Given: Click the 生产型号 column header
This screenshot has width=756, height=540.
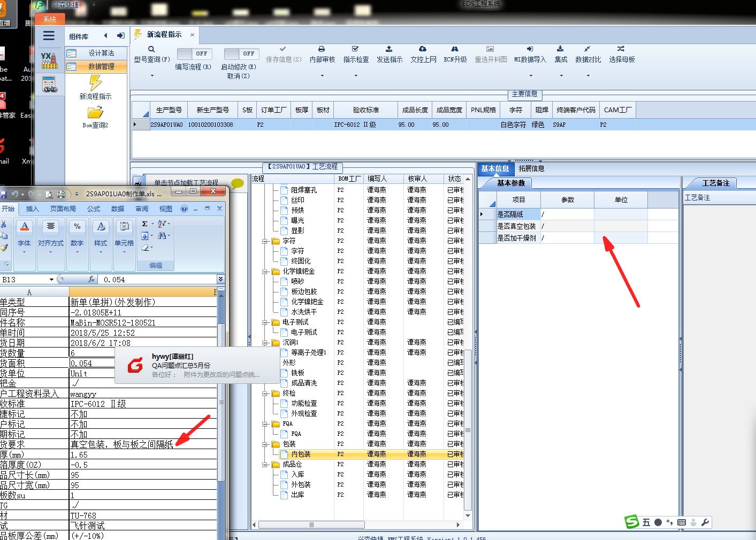Looking at the screenshot, I should (169, 110).
